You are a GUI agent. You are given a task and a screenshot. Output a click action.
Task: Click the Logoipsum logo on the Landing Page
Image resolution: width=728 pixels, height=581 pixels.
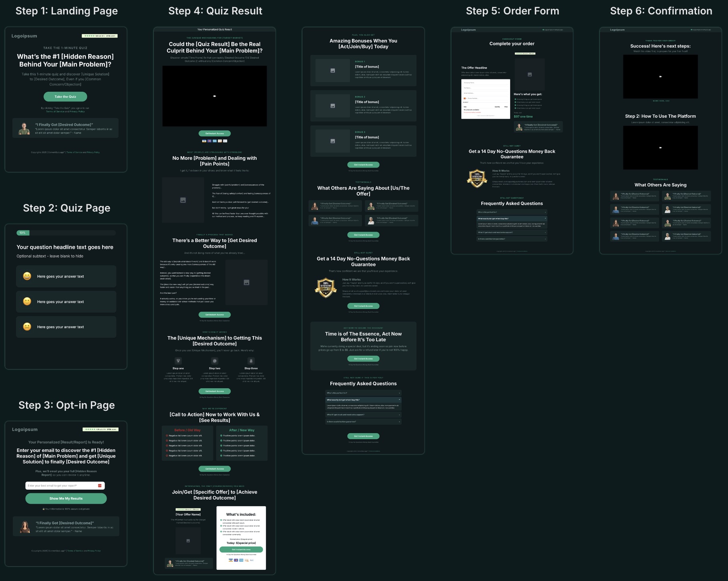[24, 36]
